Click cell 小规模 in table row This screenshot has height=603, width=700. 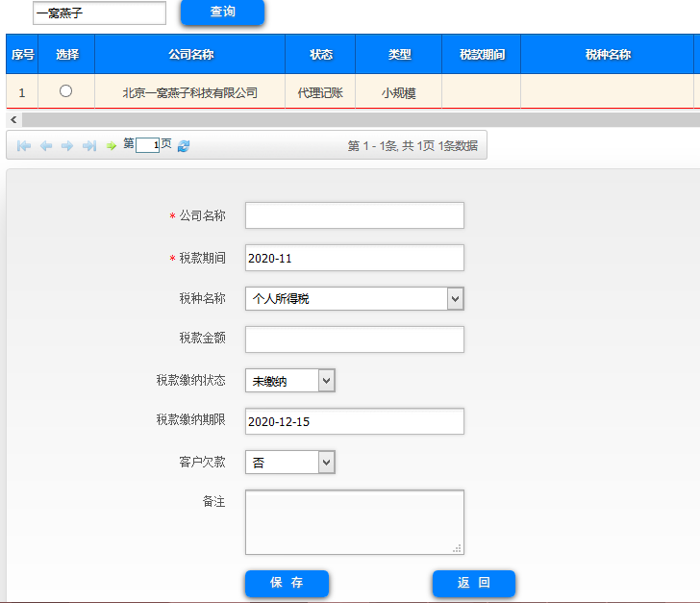(x=399, y=93)
